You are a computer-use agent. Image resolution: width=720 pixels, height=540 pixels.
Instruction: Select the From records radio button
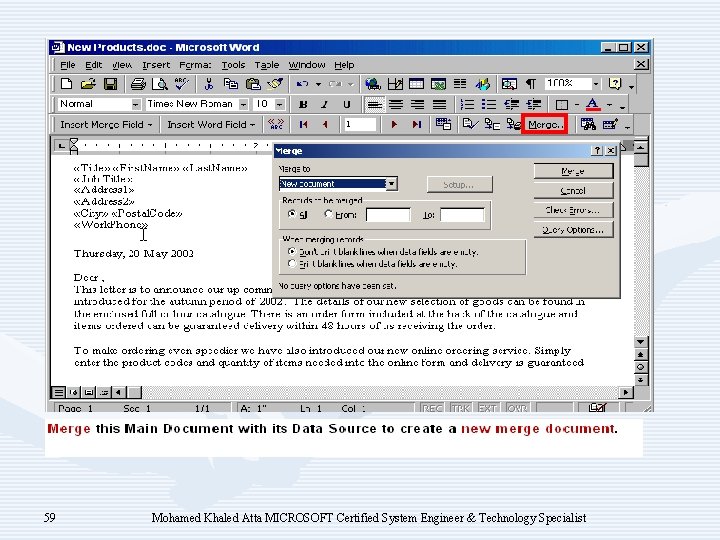tap(329, 214)
